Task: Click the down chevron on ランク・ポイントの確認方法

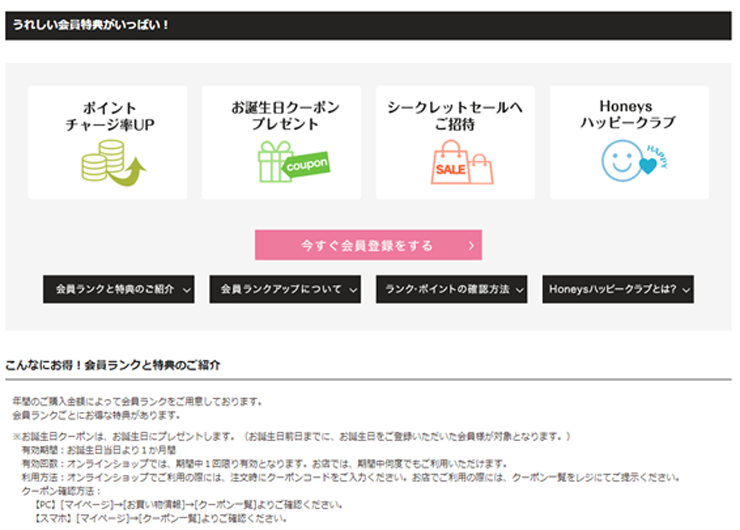Action: point(520,290)
